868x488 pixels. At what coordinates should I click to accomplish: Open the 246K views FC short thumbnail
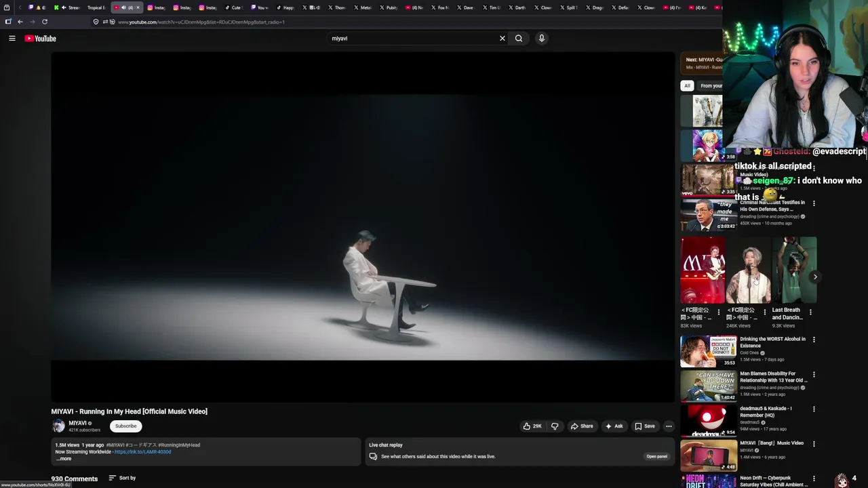coord(749,270)
